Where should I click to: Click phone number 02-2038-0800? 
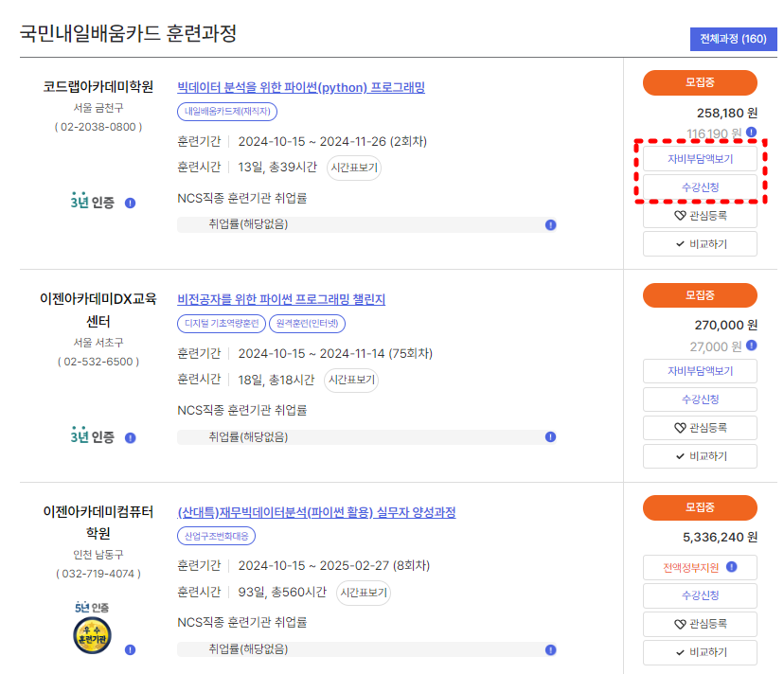98,127
